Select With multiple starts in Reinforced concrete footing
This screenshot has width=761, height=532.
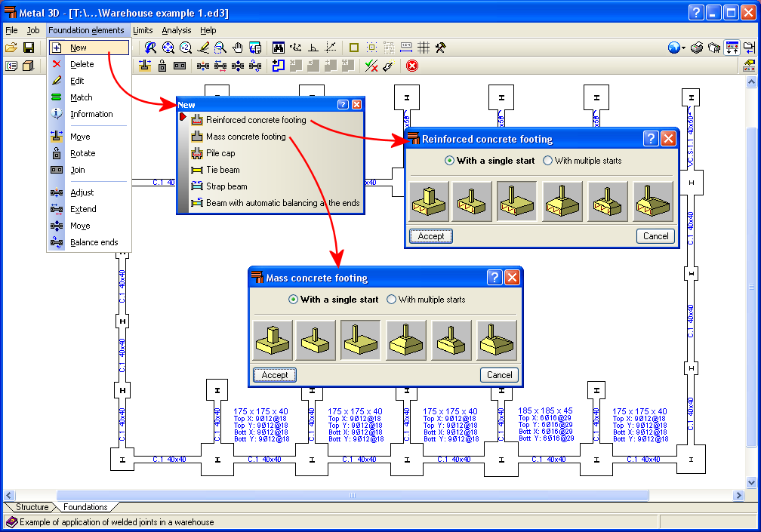[582, 161]
